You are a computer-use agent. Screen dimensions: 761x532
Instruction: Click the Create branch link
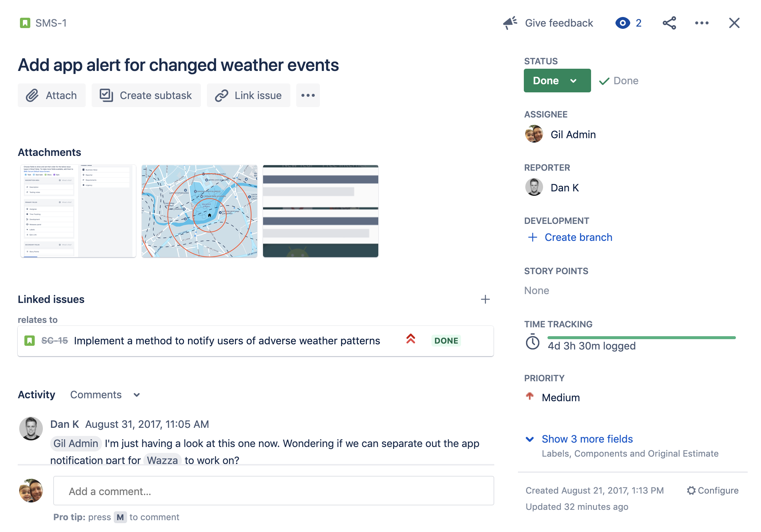point(578,237)
